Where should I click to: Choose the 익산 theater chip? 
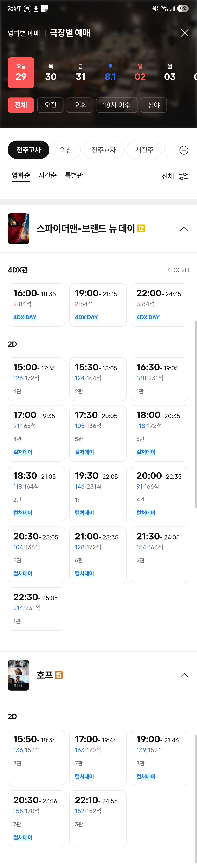66,150
